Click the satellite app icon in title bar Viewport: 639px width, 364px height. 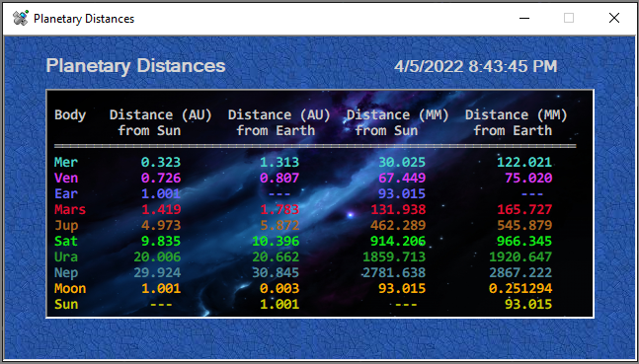tap(21, 18)
